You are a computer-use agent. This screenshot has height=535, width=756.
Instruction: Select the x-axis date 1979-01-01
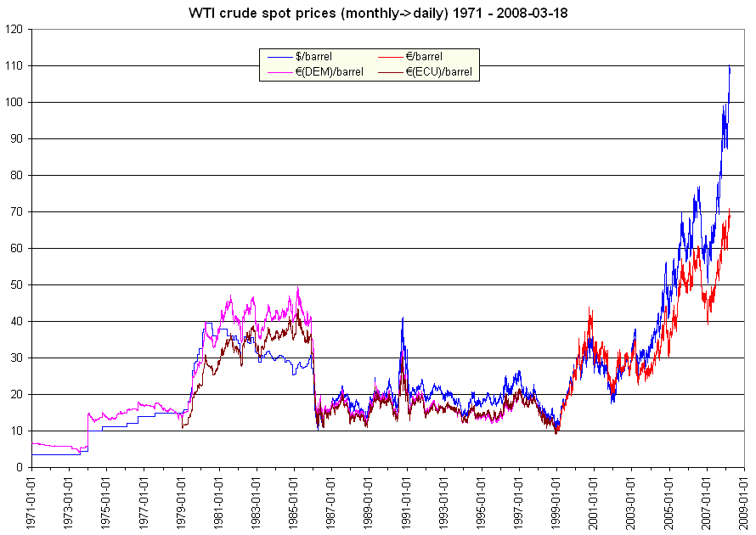pos(182,502)
